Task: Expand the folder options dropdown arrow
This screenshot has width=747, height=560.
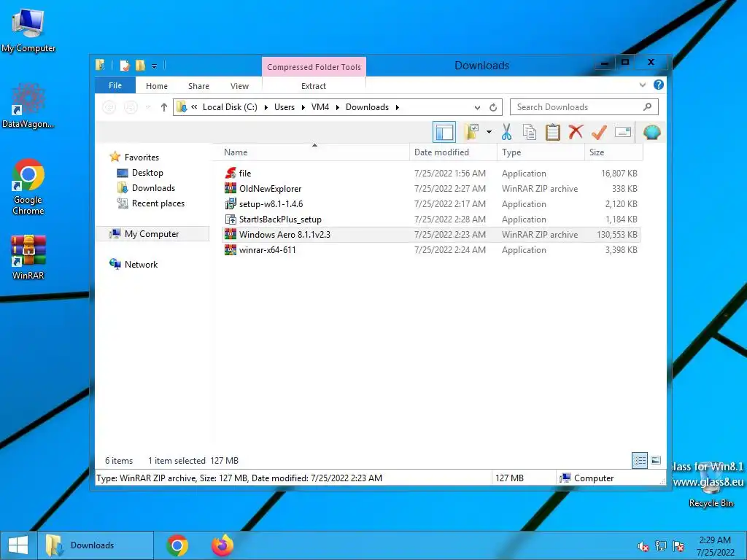Action: [489, 132]
